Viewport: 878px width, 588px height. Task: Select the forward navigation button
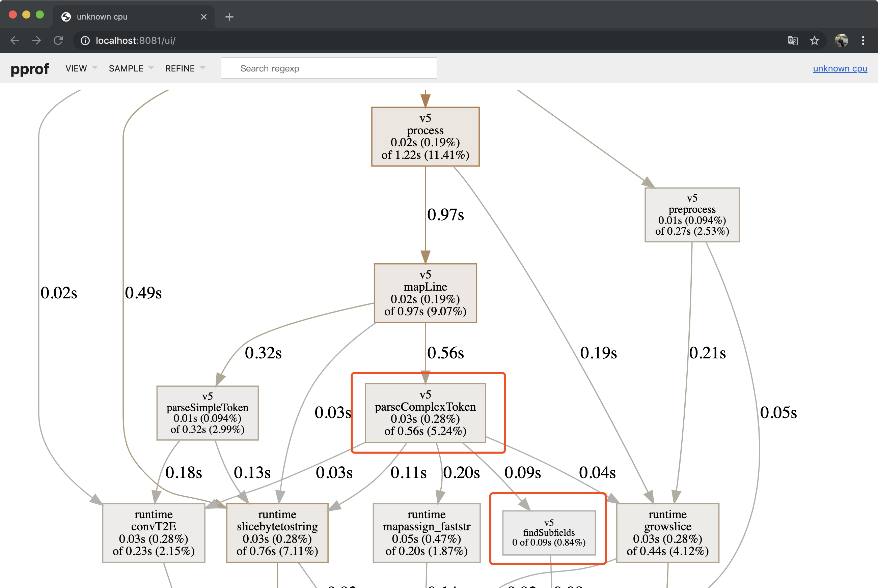(x=36, y=40)
